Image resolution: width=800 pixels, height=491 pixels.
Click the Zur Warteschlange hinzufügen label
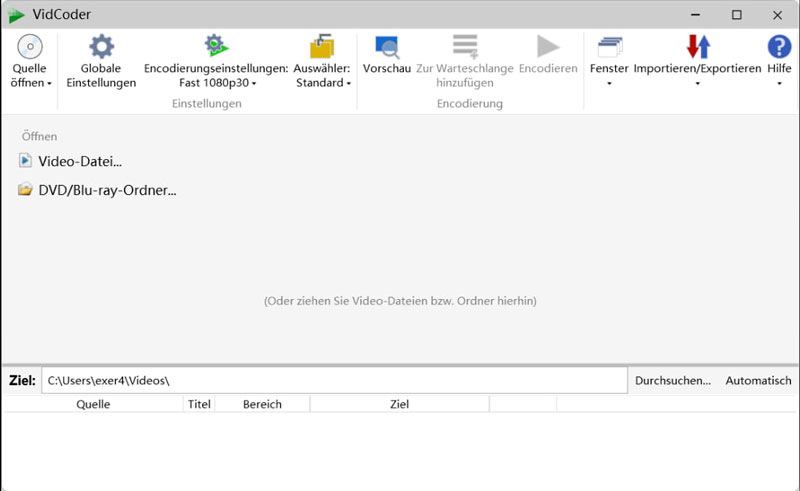(465, 76)
